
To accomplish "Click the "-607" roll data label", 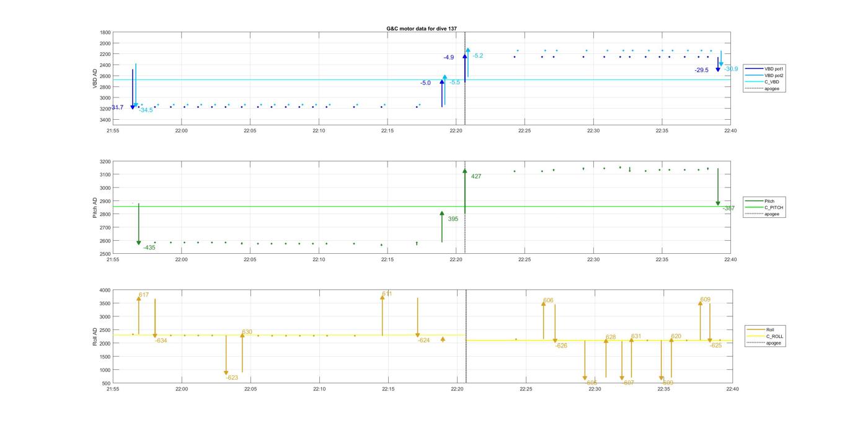I will pyautogui.click(x=628, y=383).
